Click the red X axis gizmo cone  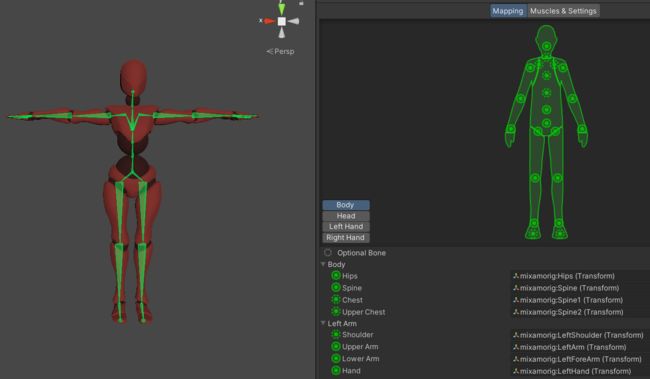pos(269,21)
